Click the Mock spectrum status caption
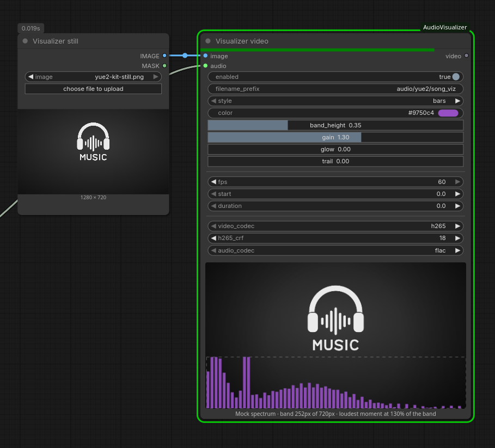495x448 pixels. 335,414
